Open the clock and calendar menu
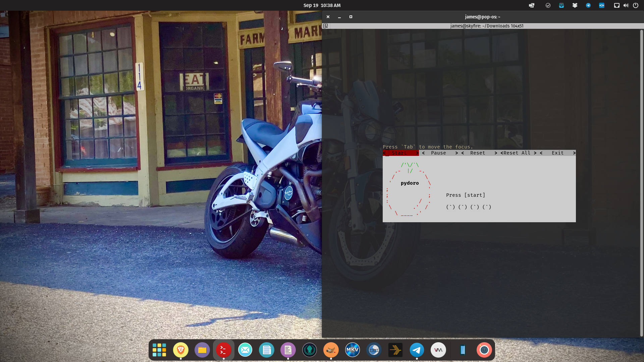This screenshot has width=644, height=362. [322, 5]
